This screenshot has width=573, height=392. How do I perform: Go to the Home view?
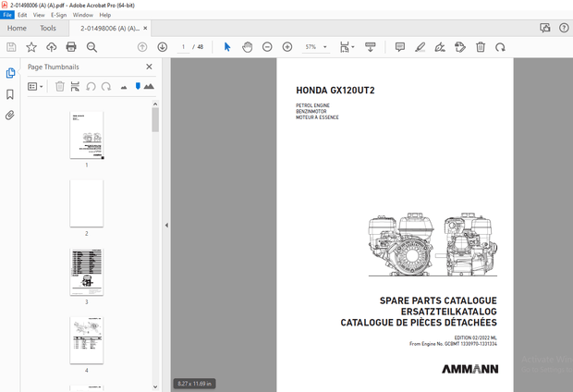[17, 29]
